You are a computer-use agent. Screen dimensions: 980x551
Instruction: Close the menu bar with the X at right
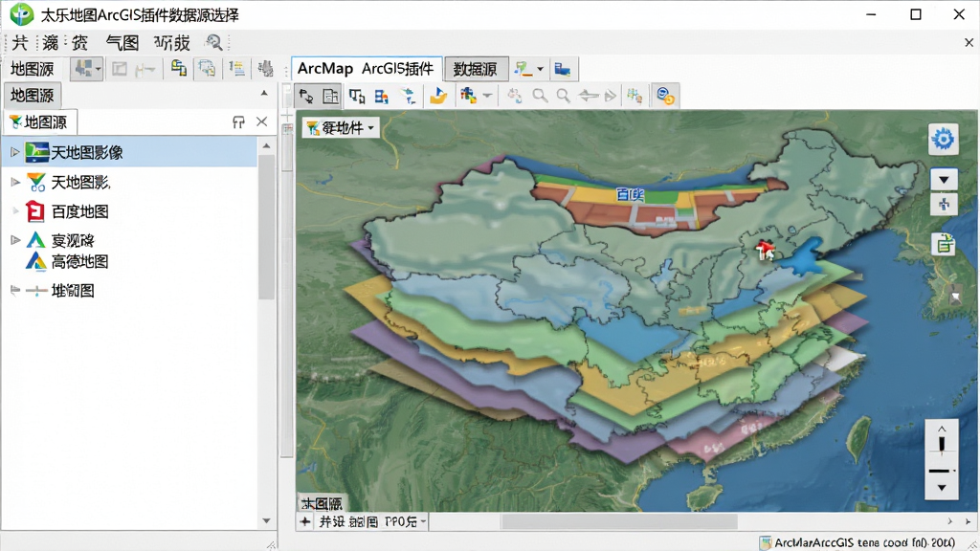click(x=969, y=42)
